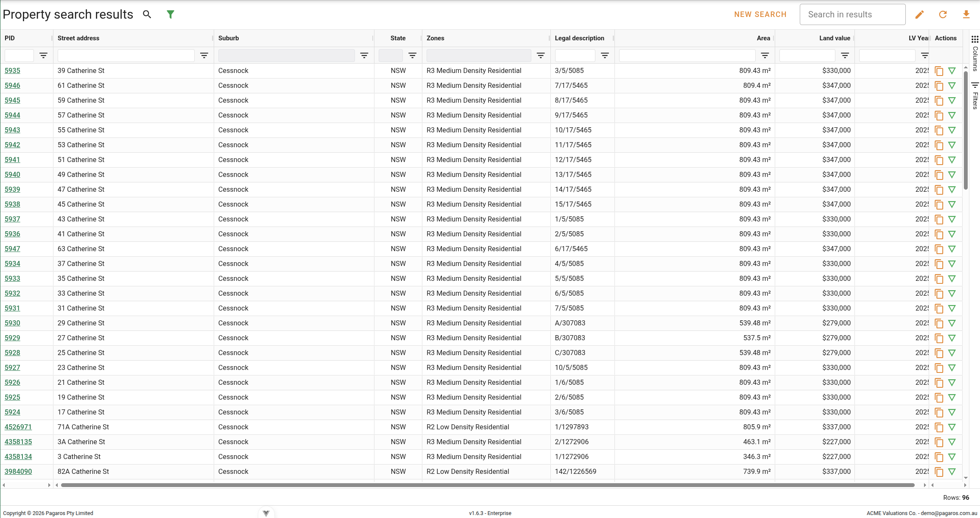Click green triangle action for 63 Catherine St
Viewport: 980px width, 518px height.
952,249
